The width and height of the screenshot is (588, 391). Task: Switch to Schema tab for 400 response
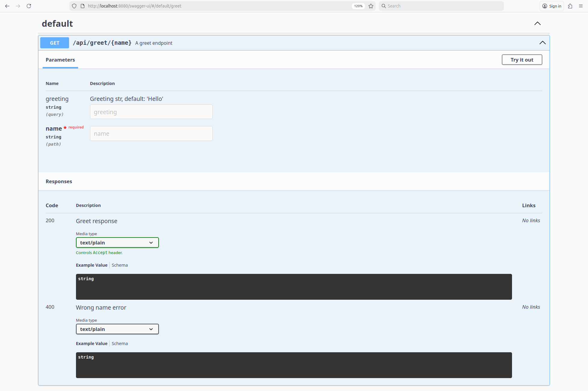coord(120,344)
